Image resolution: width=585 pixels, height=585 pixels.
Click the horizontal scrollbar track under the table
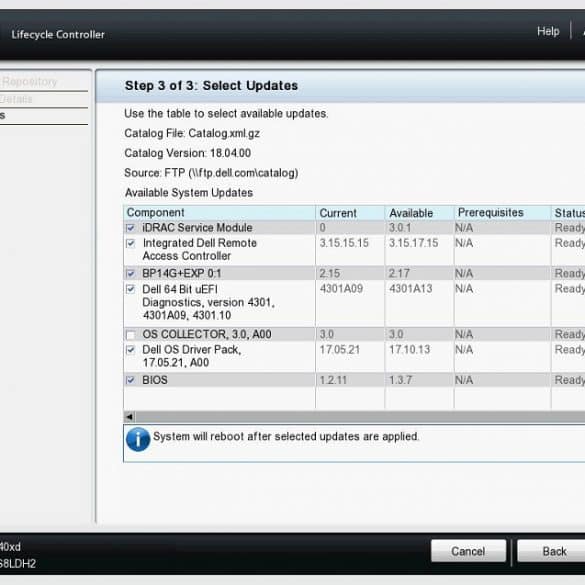point(360,417)
